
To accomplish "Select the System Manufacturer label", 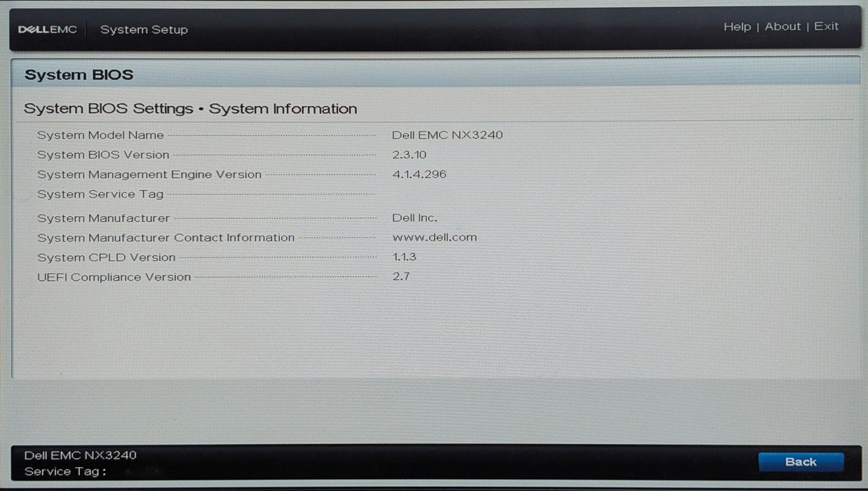I will tap(103, 218).
